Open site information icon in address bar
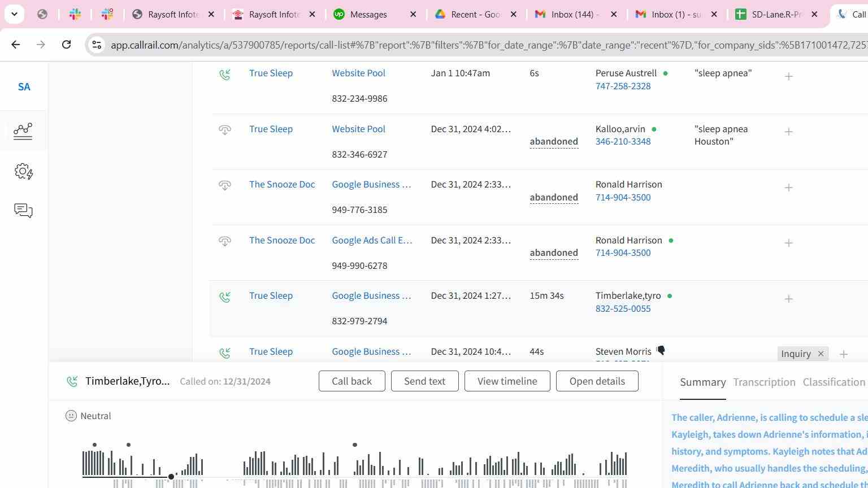Screen dimensions: 868x488 coord(97,45)
